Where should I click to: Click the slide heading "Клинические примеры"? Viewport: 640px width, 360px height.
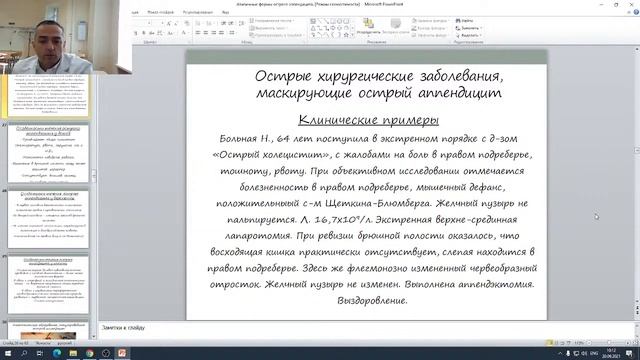(x=368, y=120)
